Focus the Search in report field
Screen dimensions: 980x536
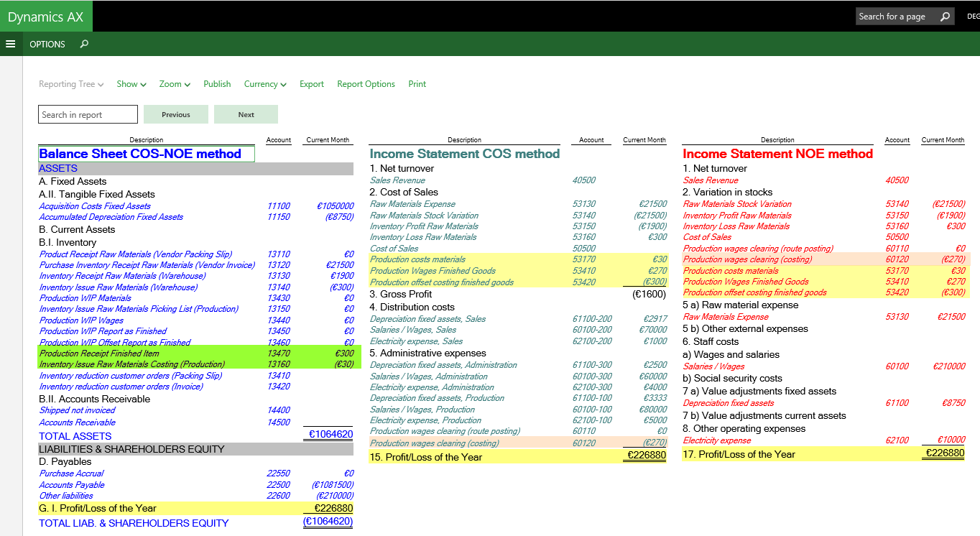(88, 114)
